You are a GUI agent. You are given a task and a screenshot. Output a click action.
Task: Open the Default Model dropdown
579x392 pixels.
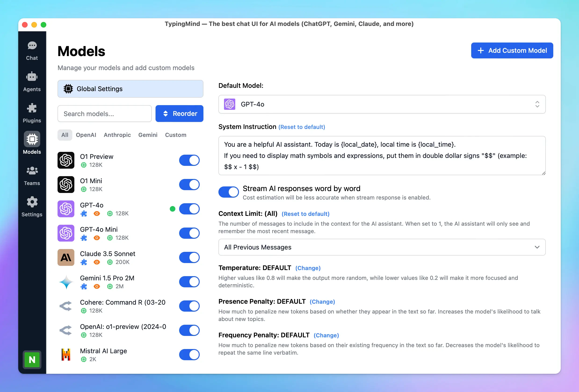pos(382,104)
